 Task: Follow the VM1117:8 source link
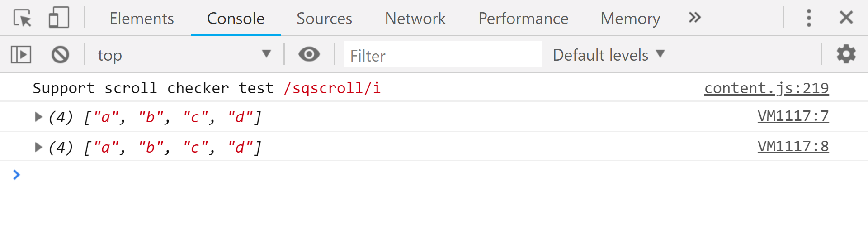[x=793, y=147]
